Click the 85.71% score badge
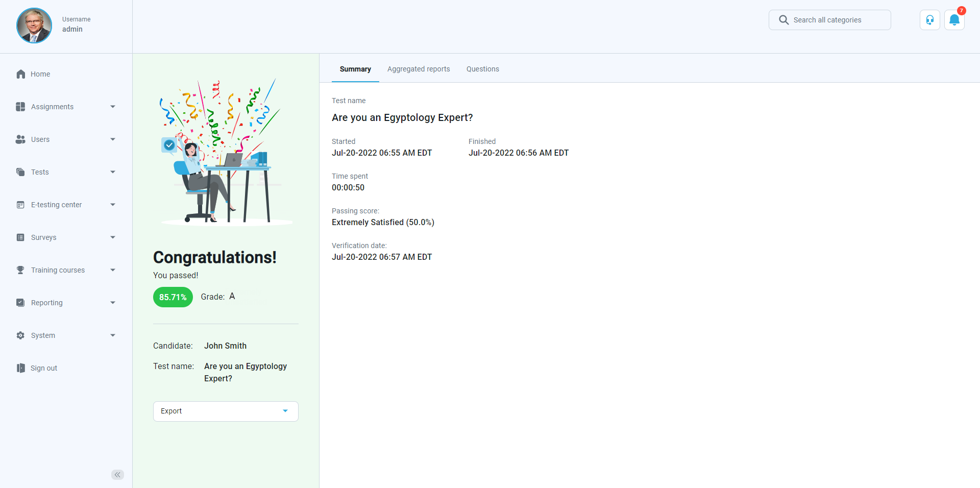Viewport: 980px width, 488px height. [173, 297]
